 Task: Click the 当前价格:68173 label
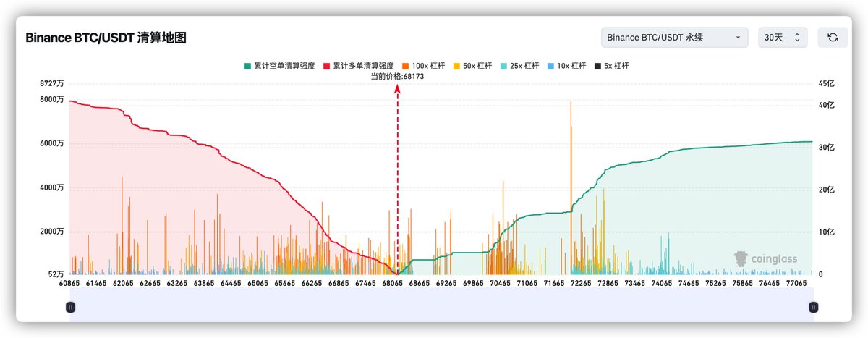397,75
